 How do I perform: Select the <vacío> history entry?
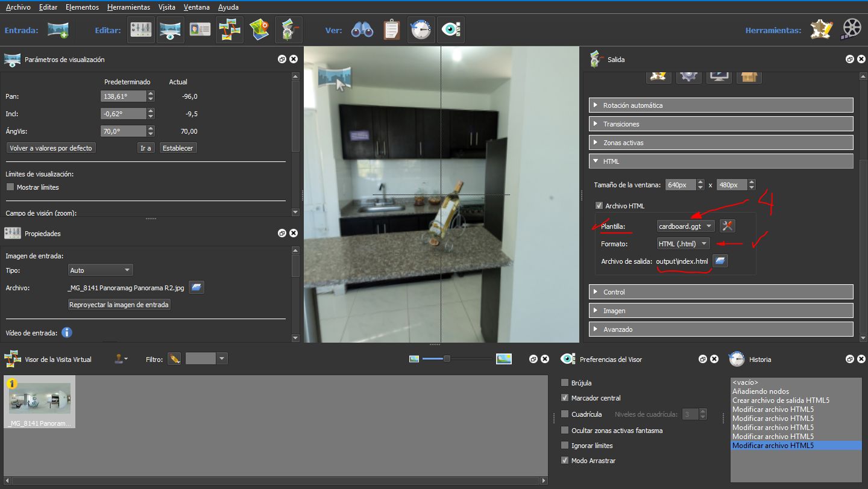coord(745,382)
